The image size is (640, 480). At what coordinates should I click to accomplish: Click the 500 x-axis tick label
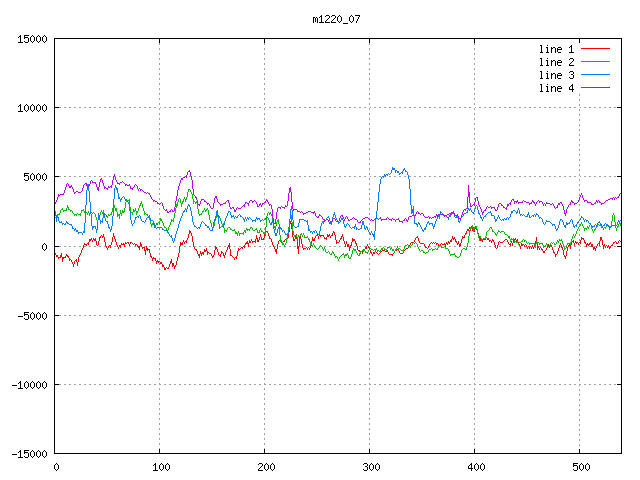(x=580, y=467)
